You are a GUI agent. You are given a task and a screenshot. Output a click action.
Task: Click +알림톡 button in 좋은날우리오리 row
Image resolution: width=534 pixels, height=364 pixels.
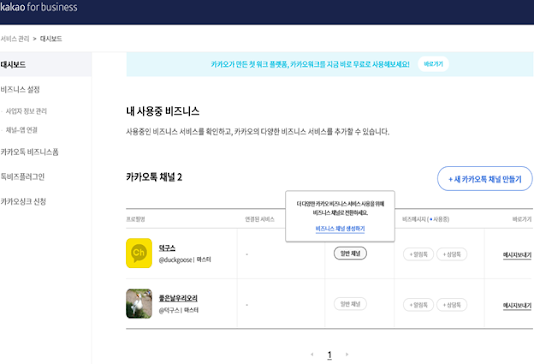[418, 305]
